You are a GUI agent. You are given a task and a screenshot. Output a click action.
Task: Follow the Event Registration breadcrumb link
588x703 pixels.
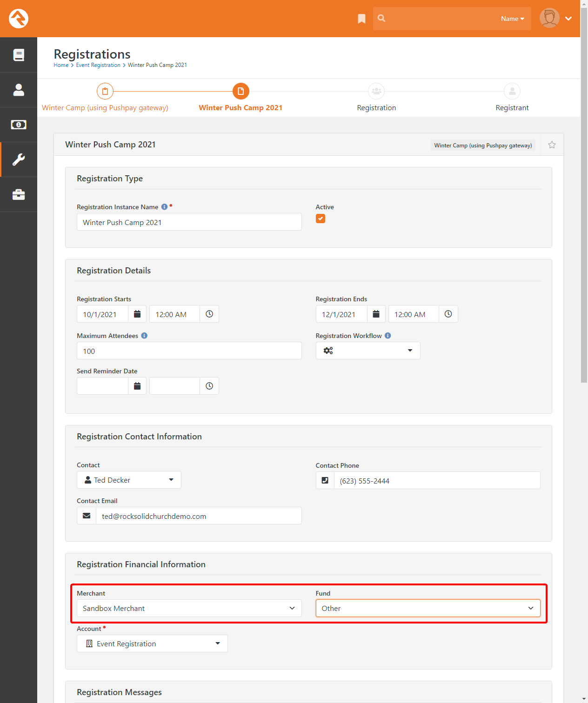coord(98,65)
